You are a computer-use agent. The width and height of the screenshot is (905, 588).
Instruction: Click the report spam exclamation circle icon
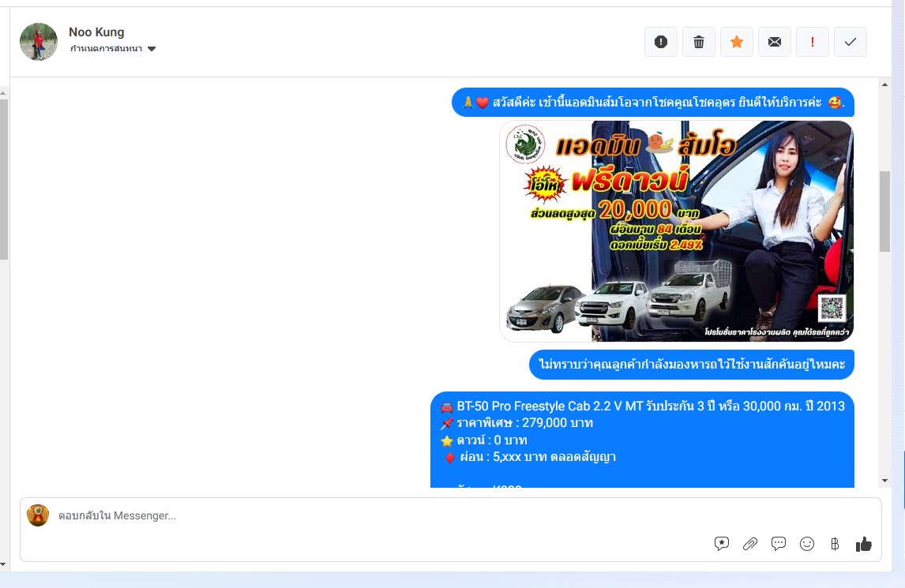click(661, 42)
